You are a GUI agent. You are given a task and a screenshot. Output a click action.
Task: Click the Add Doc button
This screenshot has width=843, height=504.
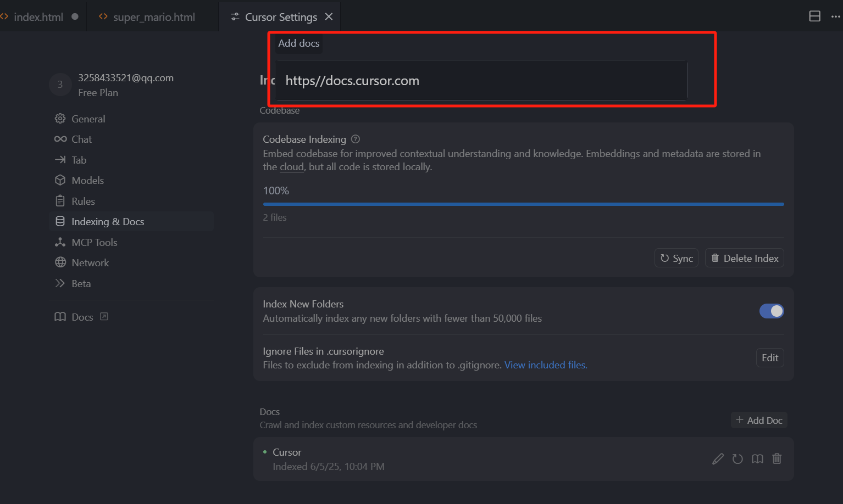coord(759,420)
